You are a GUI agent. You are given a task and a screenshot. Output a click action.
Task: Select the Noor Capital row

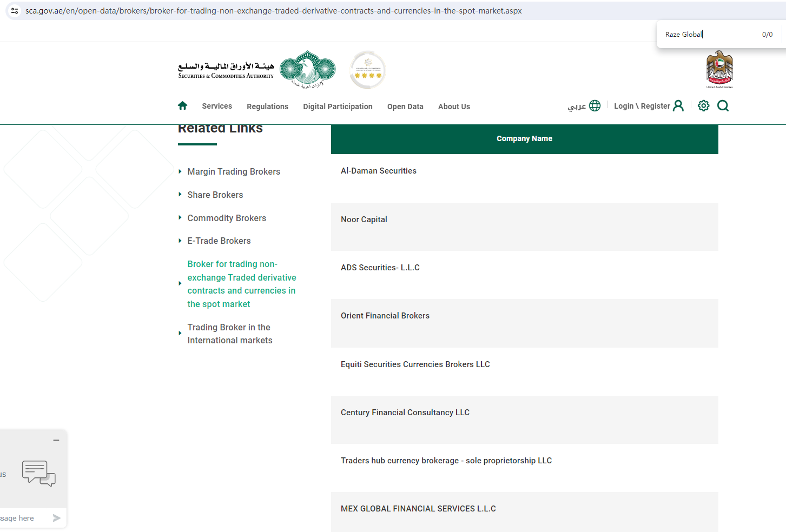coord(525,227)
